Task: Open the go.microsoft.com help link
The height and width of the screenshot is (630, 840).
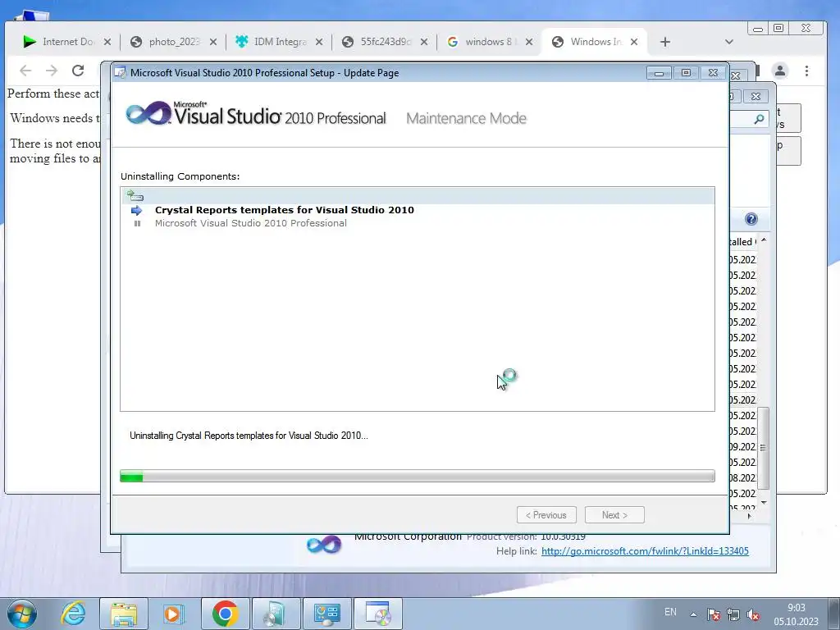Action: pos(645,550)
